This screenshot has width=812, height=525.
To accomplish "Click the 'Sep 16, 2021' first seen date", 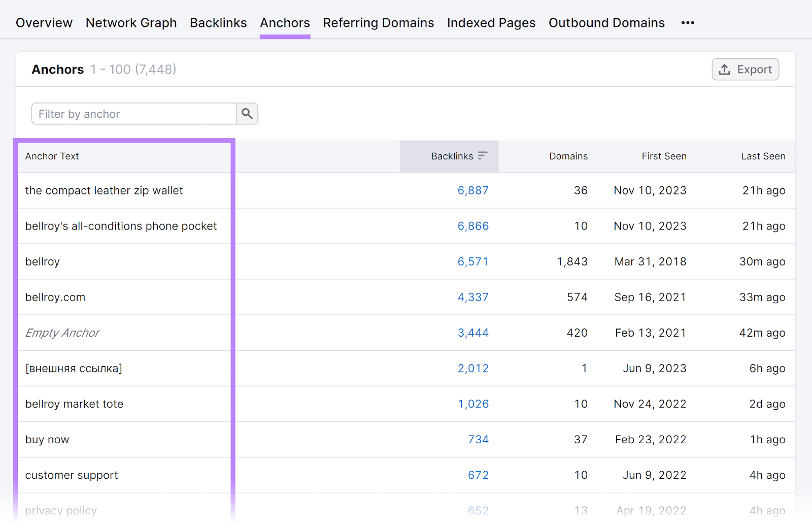I will [x=651, y=297].
